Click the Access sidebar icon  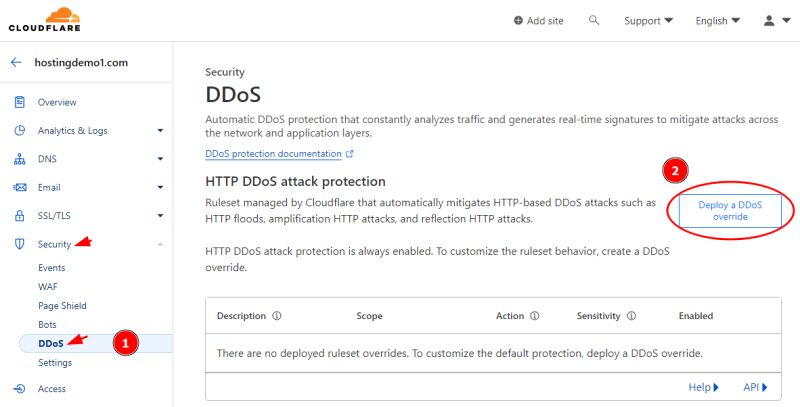[19, 389]
